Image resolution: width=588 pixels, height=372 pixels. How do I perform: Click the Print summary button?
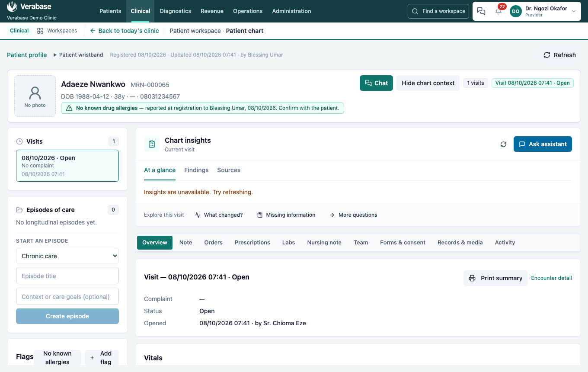pos(495,278)
